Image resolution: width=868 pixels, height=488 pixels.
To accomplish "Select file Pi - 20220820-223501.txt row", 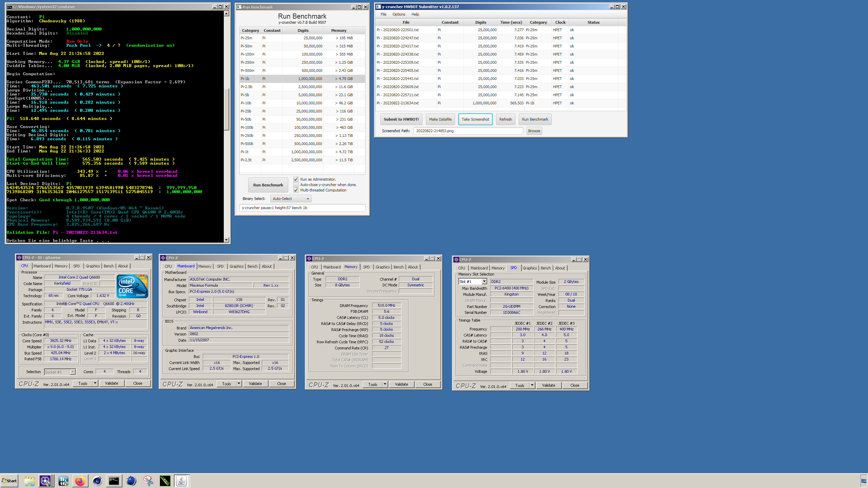I will pyautogui.click(x=500, y=30).
